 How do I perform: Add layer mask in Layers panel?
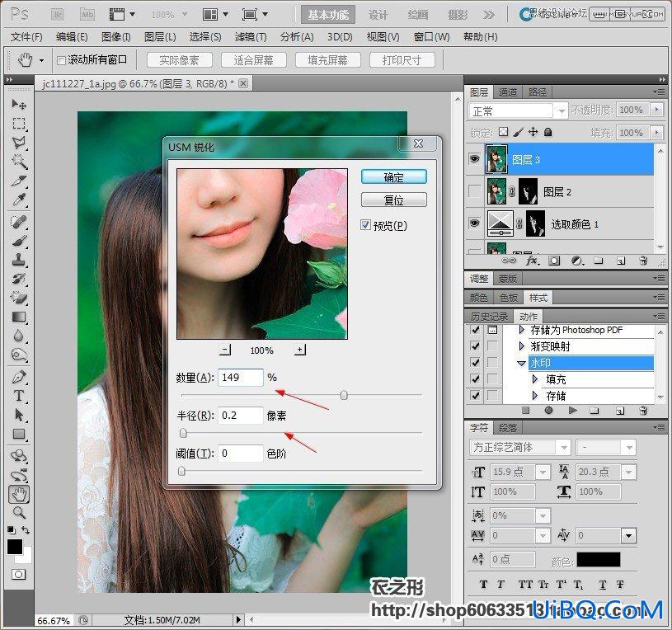[554, 261]
